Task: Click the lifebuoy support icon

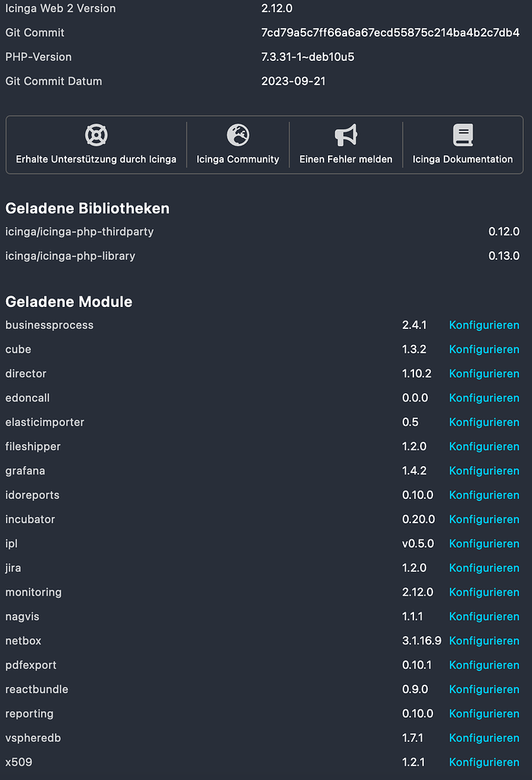Action: (96, 135)
